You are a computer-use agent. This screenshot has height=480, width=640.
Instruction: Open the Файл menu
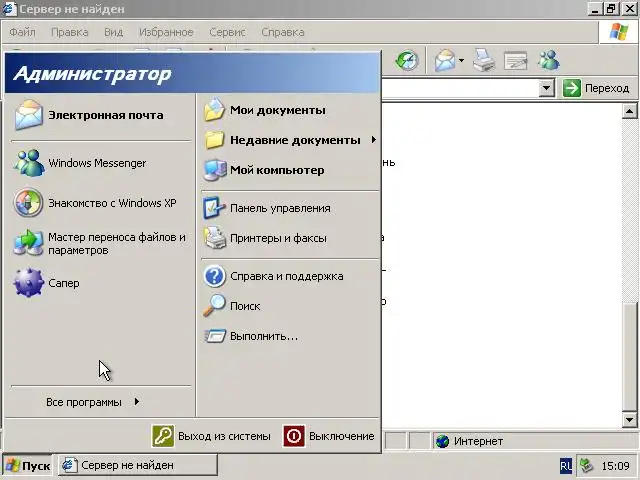tap(22, 32)
